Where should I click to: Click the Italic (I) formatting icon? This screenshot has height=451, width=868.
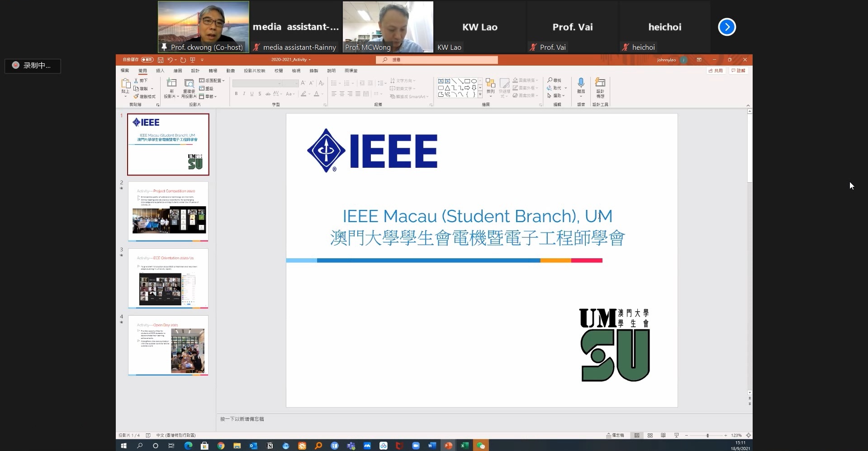[244, 94]
